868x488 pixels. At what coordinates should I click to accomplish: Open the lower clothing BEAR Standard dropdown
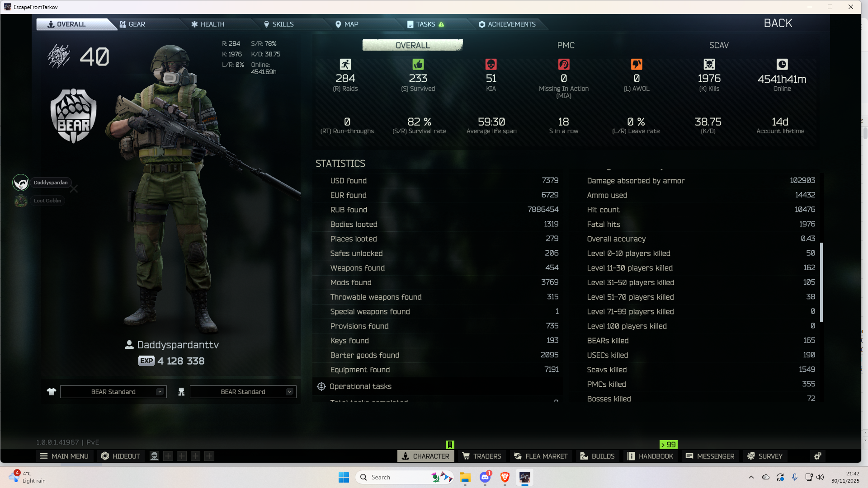click(x=243, y=392)
